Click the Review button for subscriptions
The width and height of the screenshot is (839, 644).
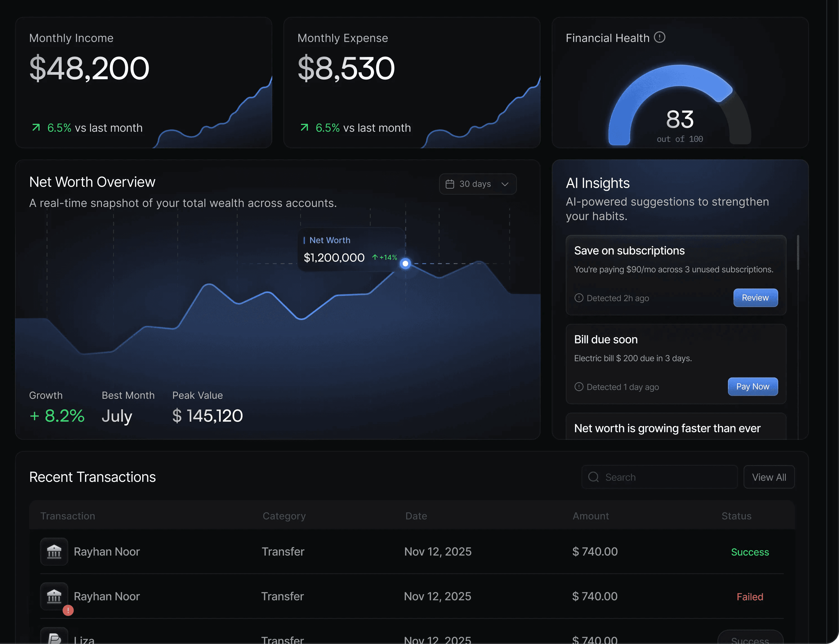pos(755,298)
